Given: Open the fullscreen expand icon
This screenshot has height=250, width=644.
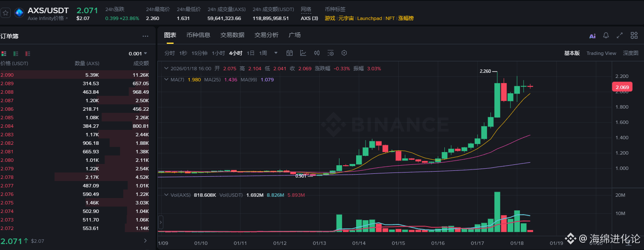Looking at the screenshot, I should (620, 36).
